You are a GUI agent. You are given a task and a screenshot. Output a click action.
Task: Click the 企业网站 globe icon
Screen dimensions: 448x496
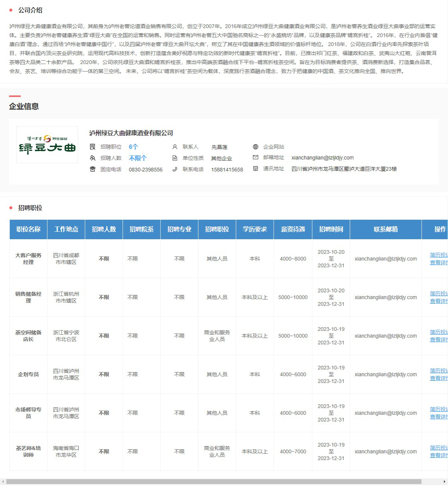coord(255,147)
